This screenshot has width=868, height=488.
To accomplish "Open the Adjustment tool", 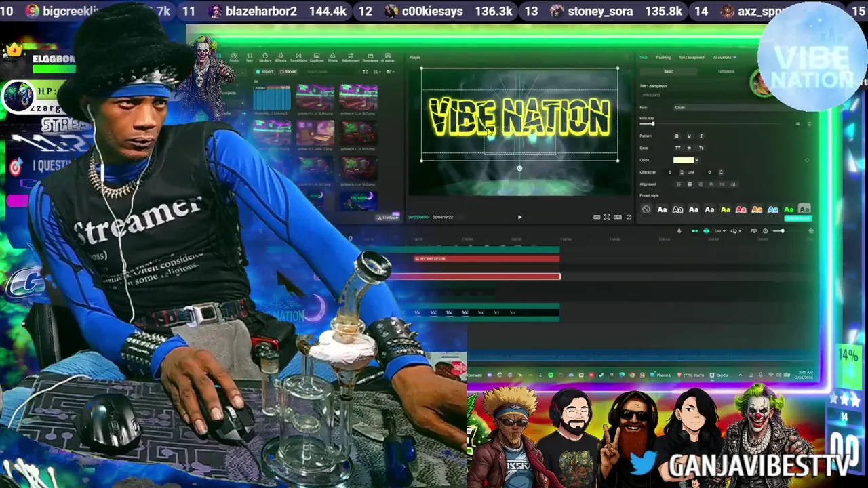I will (x=351, y=58).
